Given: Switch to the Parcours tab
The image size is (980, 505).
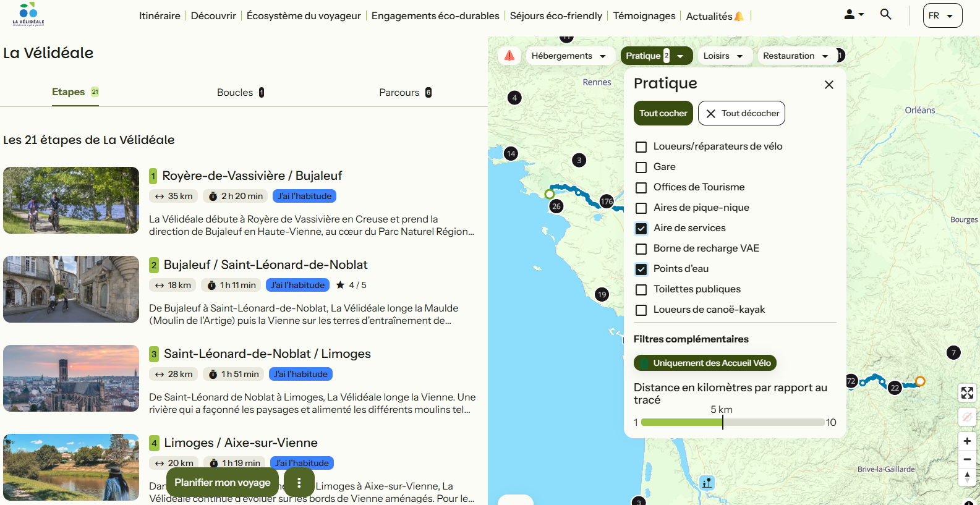Looking at the screenshot, I should (x=406, y=92).
